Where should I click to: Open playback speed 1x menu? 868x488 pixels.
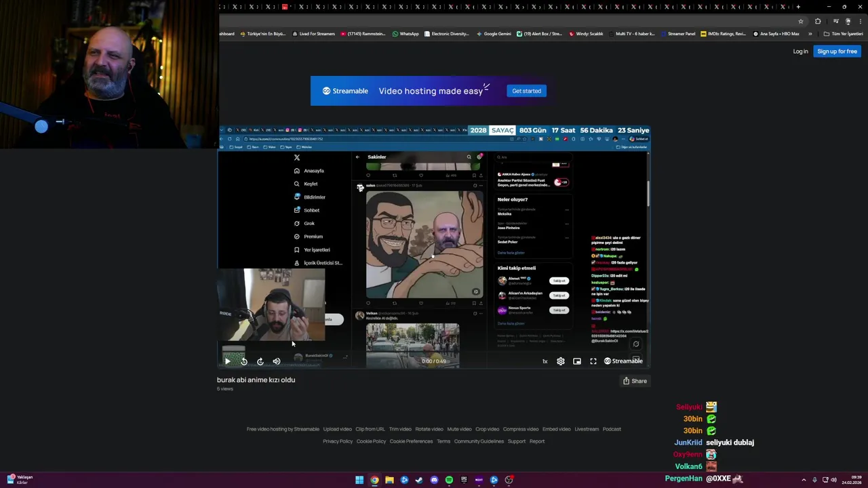[x=545, y=361]
